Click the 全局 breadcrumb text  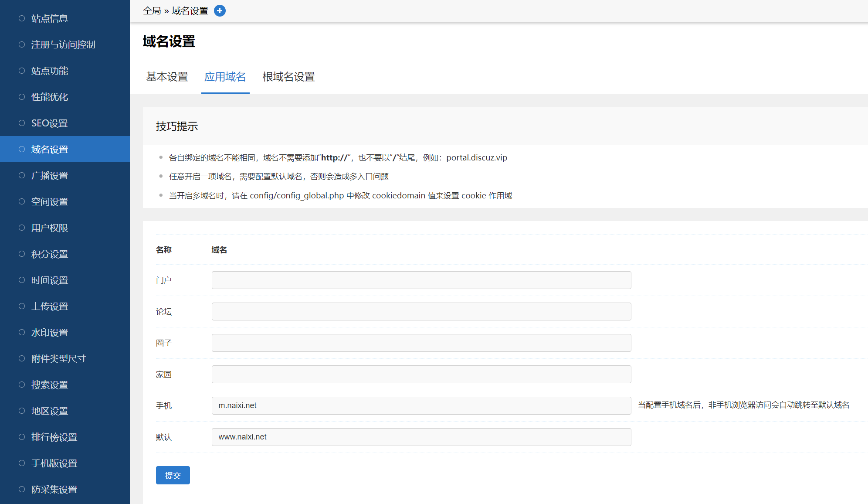[x=152, y=11]
